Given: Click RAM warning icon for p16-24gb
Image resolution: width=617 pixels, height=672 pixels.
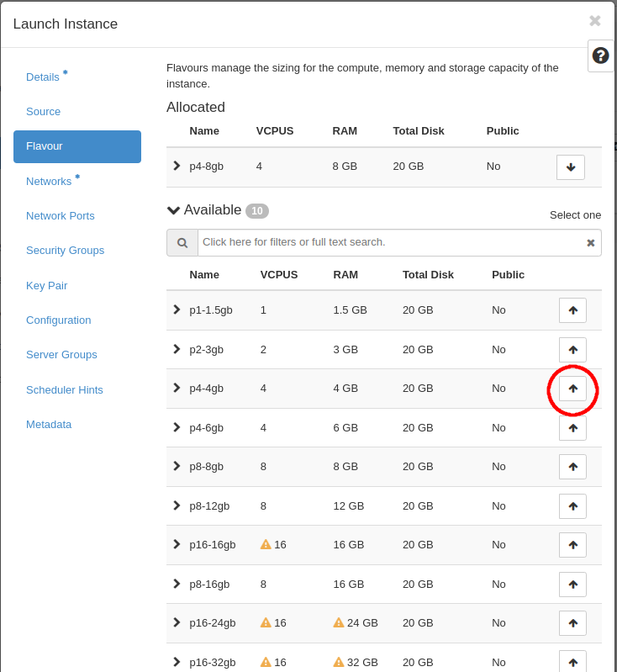Looking at the screenshot, I should coord(339,622).
